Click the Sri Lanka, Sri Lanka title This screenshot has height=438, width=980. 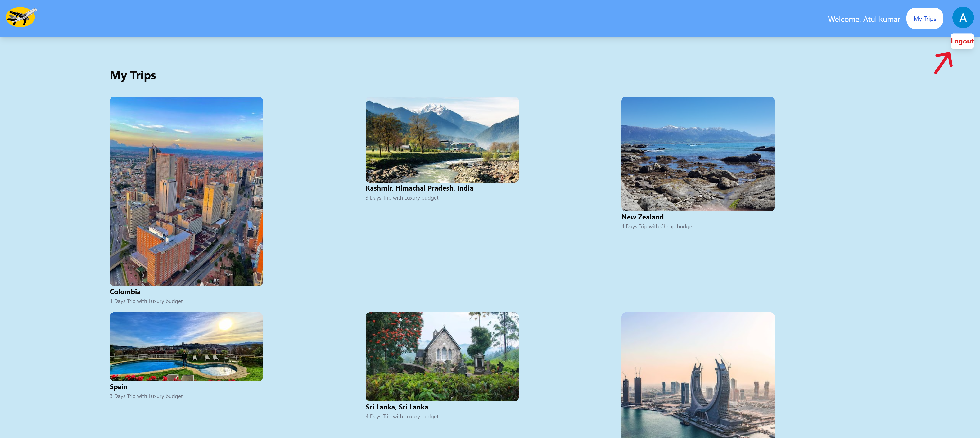396,407
